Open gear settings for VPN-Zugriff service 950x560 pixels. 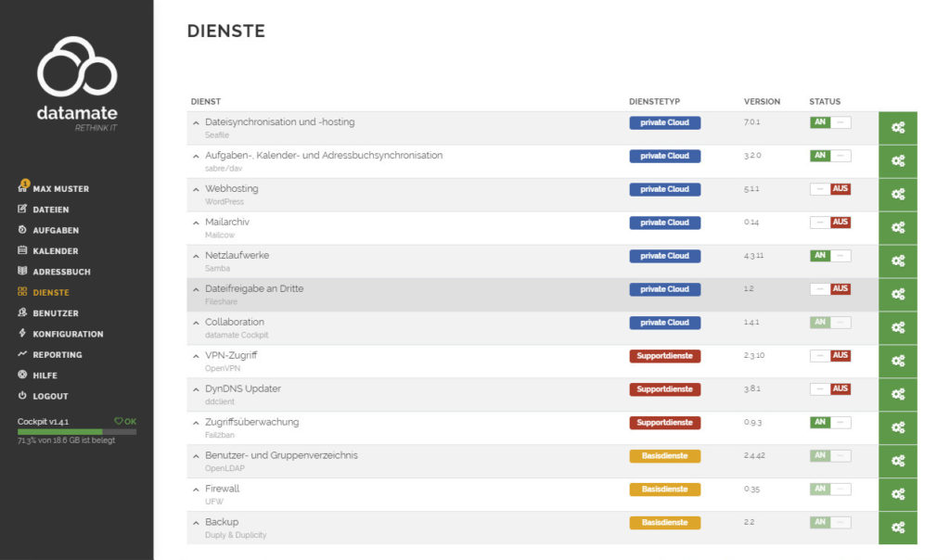(x=897, y=361)
